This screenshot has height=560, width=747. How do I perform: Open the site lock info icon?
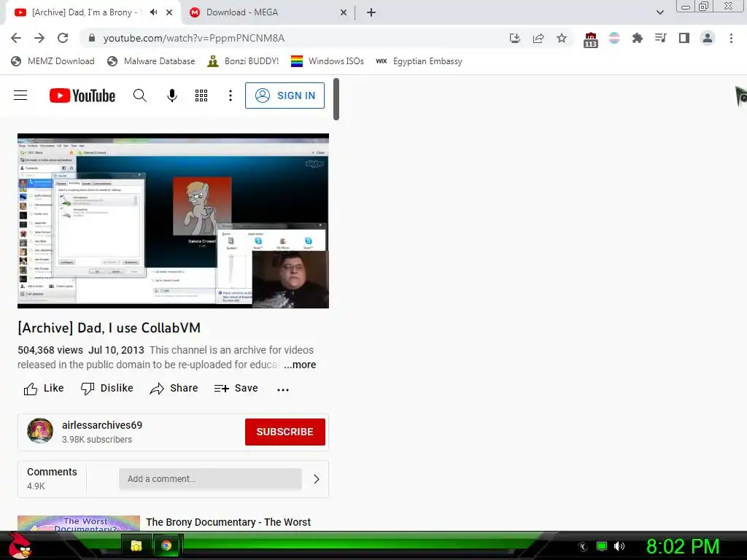pyautogui.click(x=92, y=38)
